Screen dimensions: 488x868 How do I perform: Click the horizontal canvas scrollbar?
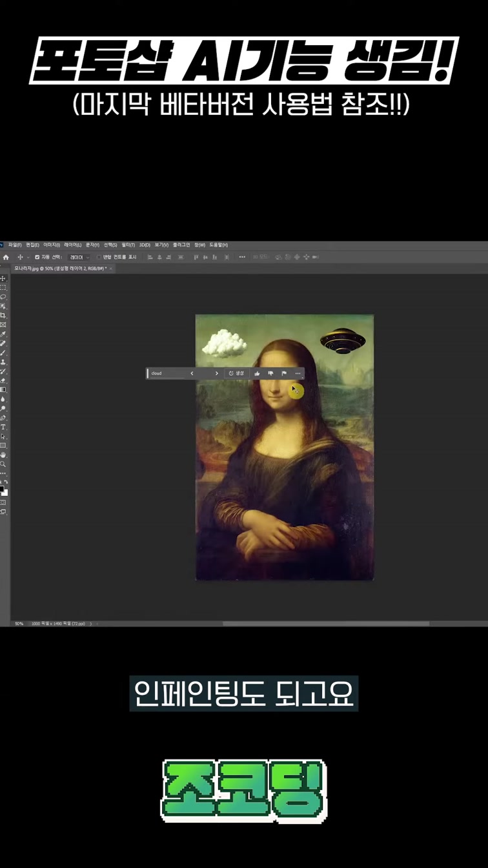[x=326, y=624]
